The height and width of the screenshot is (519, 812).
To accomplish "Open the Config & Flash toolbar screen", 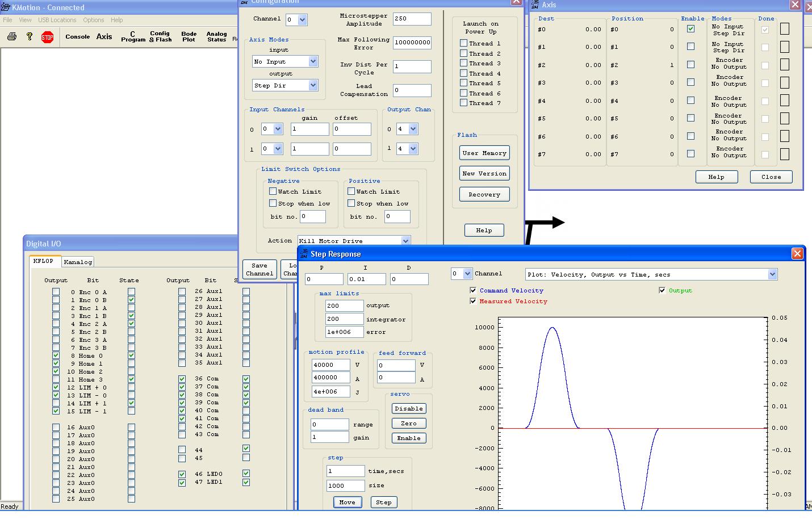I will click(160, 37).
